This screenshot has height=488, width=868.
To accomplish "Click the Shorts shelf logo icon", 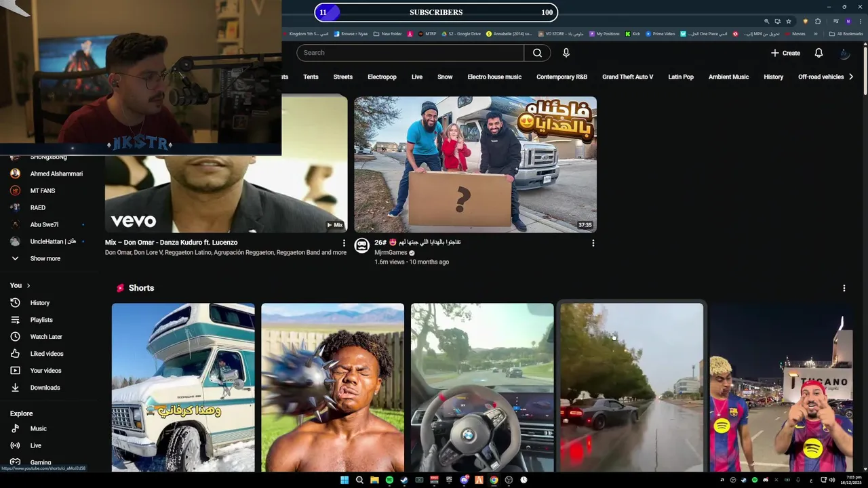I will coord(120,288).
